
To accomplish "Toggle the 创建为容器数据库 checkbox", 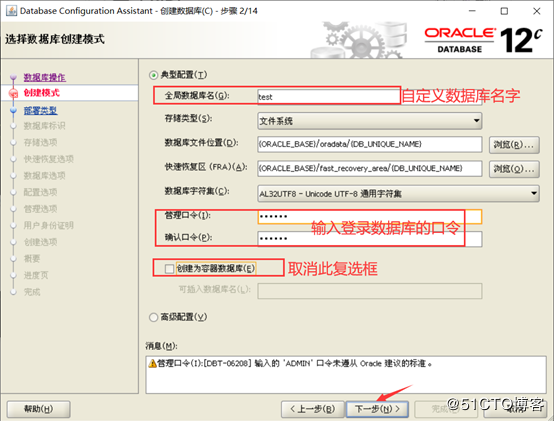I will (169, 269).
